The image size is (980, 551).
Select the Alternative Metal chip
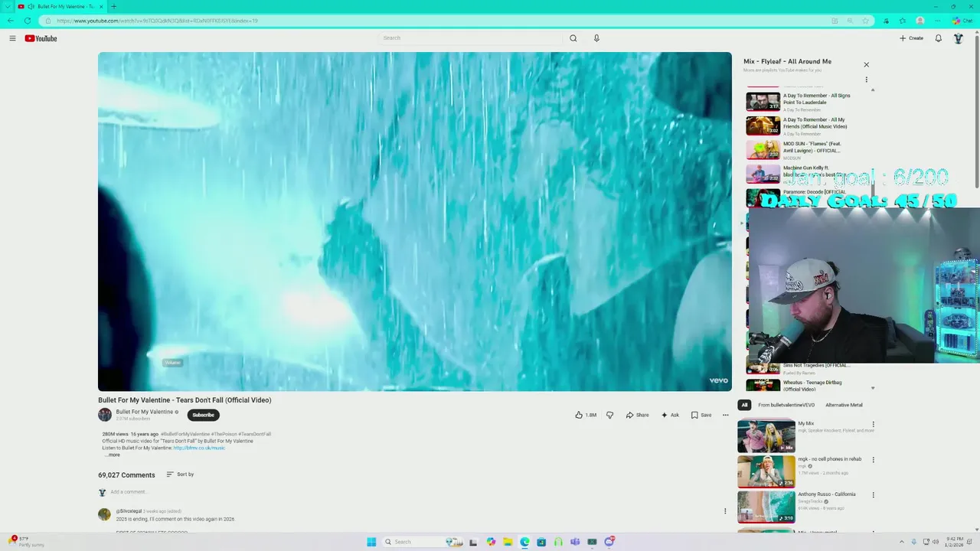[x=844, y=405]
